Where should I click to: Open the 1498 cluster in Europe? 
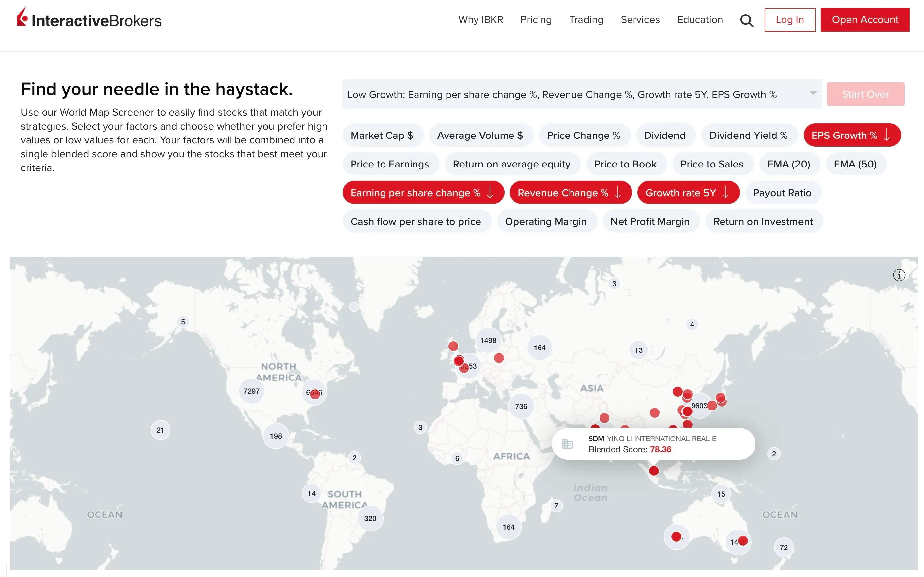(x=488, y=340)
